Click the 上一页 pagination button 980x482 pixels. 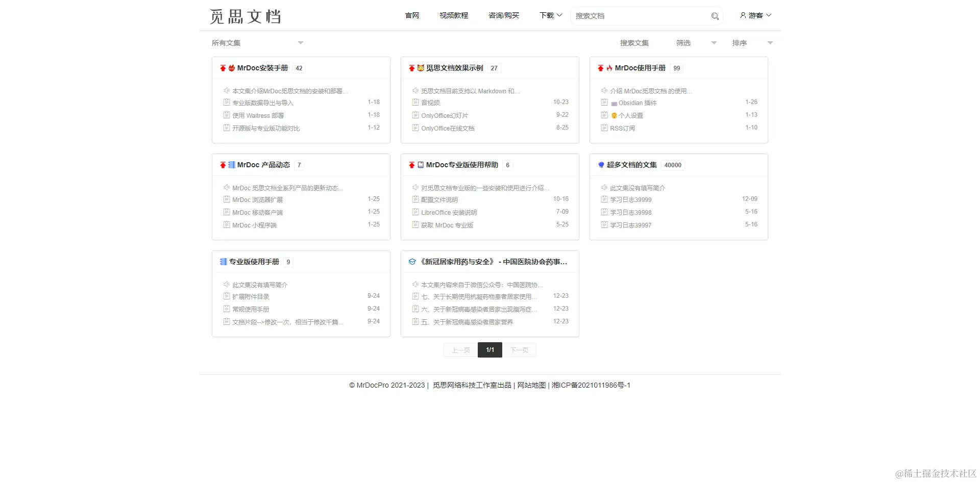[x=460, y=350]
